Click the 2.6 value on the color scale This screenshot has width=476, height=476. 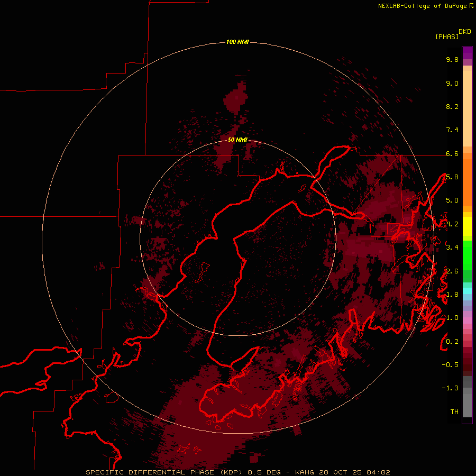coord(452,271)
